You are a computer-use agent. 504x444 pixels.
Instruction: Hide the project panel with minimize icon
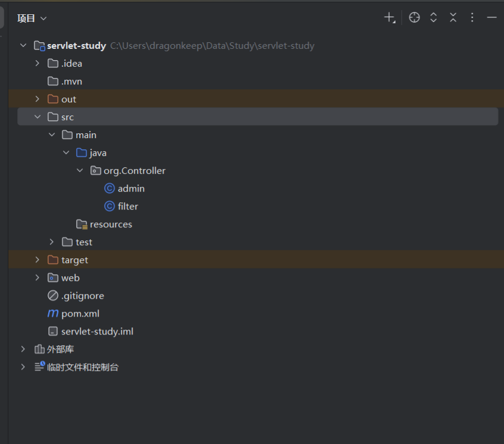coord(492,18)
